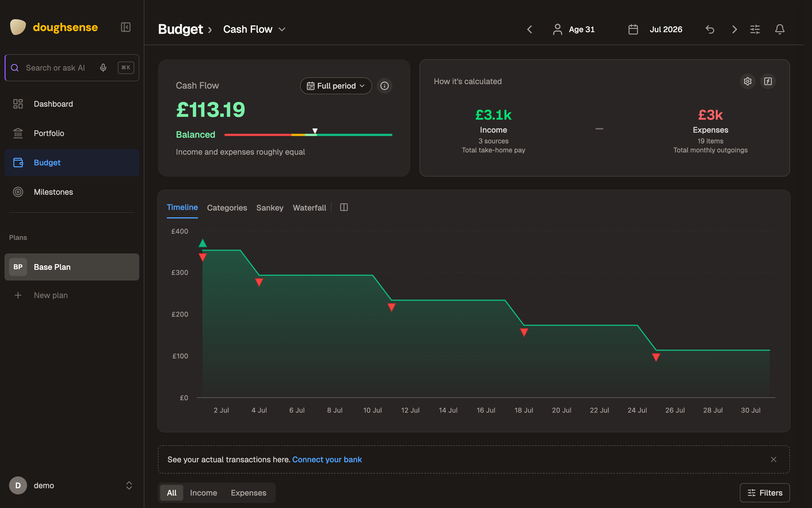This screenshot has width=812, height=508.
Task: Open the Dashboard page
Action: tap(72, 104)
